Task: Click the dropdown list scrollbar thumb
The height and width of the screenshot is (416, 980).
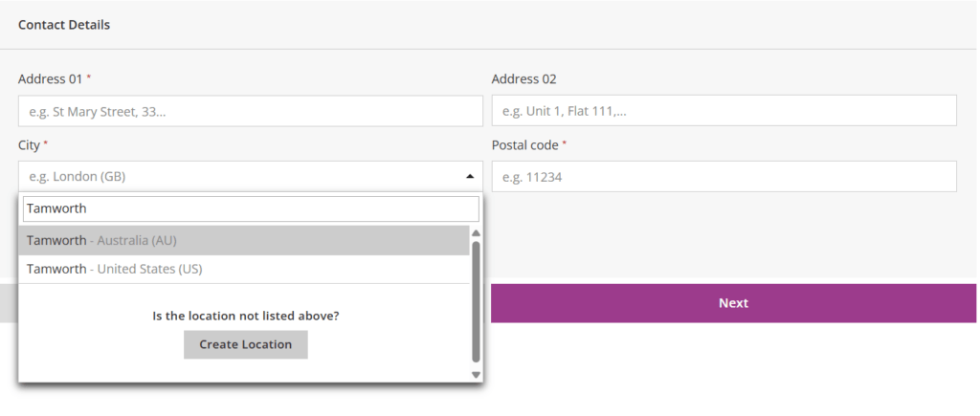Action: [x=476, y=301]
